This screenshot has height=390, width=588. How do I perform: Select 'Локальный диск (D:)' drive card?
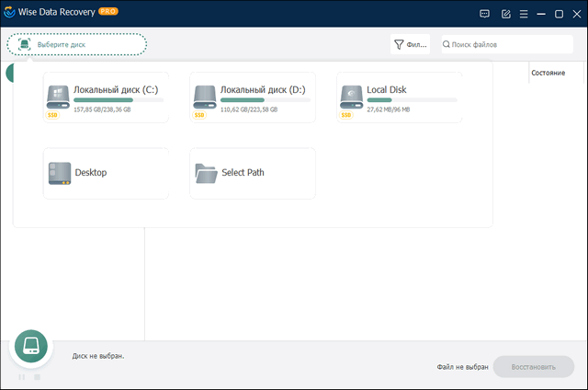tap(253, 97)
